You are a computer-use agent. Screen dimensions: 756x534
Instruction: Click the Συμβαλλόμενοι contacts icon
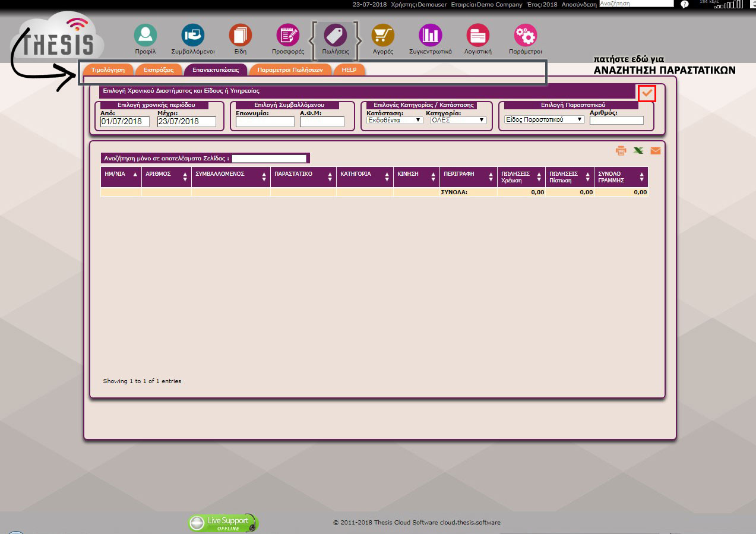pos(192,36)
